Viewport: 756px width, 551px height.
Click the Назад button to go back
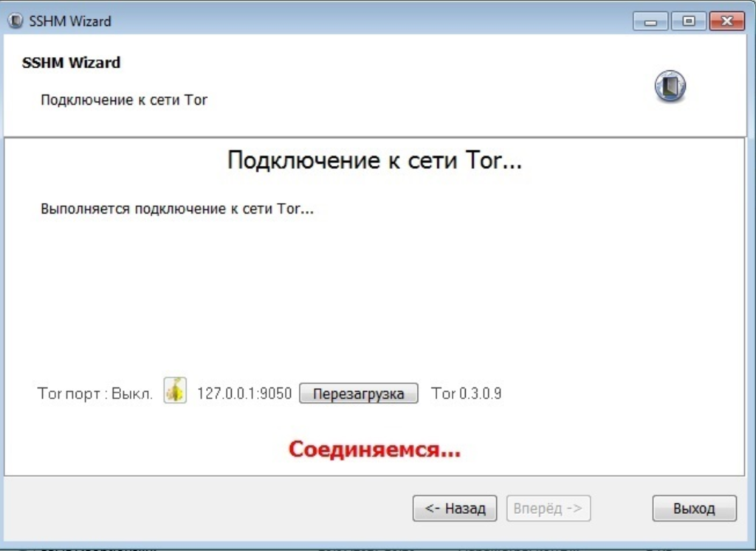point(454,507)
